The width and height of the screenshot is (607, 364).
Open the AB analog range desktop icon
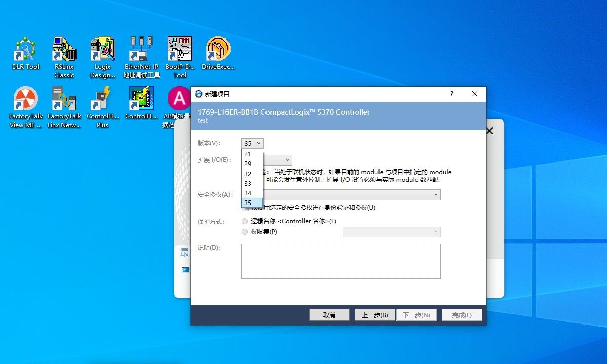[177, 107]
